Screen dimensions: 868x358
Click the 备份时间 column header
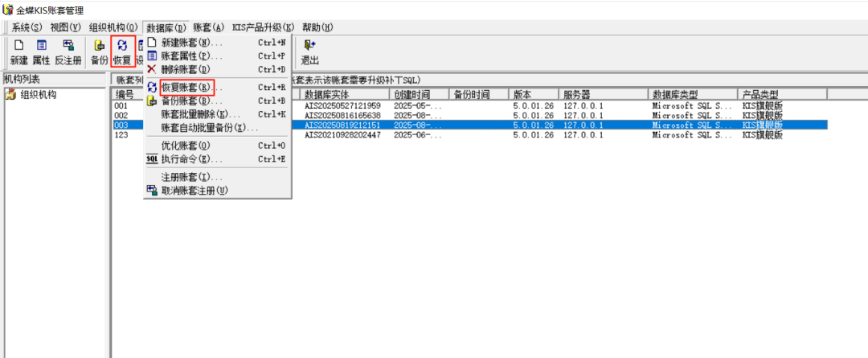coord(478,93)
